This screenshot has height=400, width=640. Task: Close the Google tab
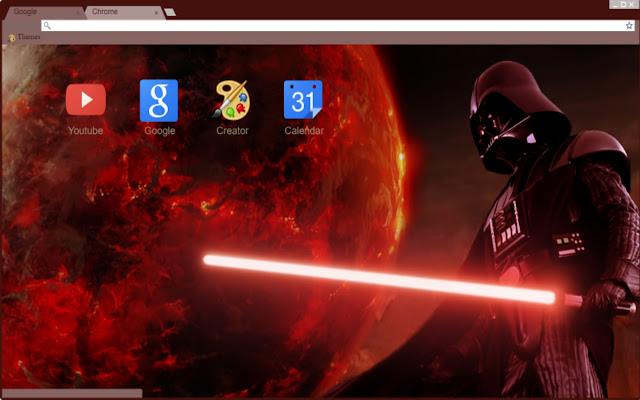(78, 13)
